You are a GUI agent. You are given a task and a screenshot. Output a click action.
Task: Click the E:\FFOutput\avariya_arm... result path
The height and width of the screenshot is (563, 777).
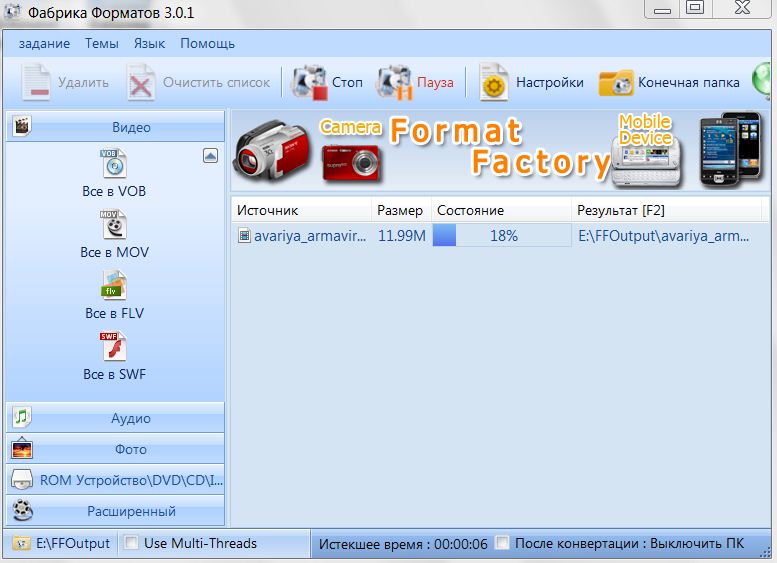[x=664, y=236]
